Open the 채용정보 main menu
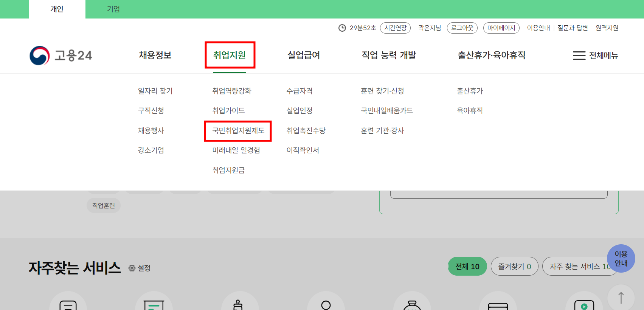 (x=155, y=55)
